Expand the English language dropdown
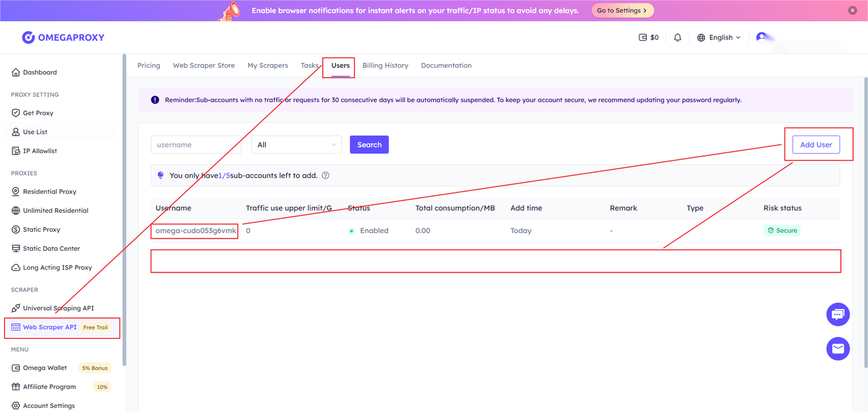868x412 pixels. tap(719, 38)
